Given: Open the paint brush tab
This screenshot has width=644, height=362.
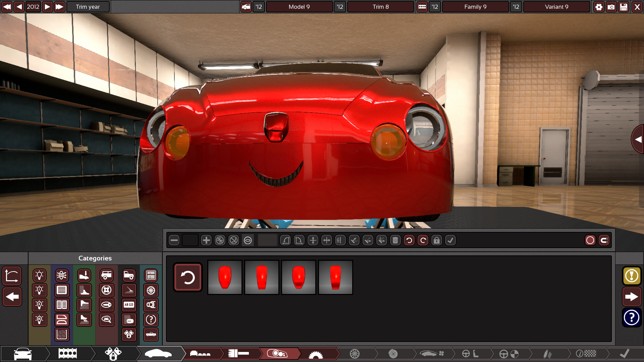Looking at the screenshot, I should (x=238, y=354).
